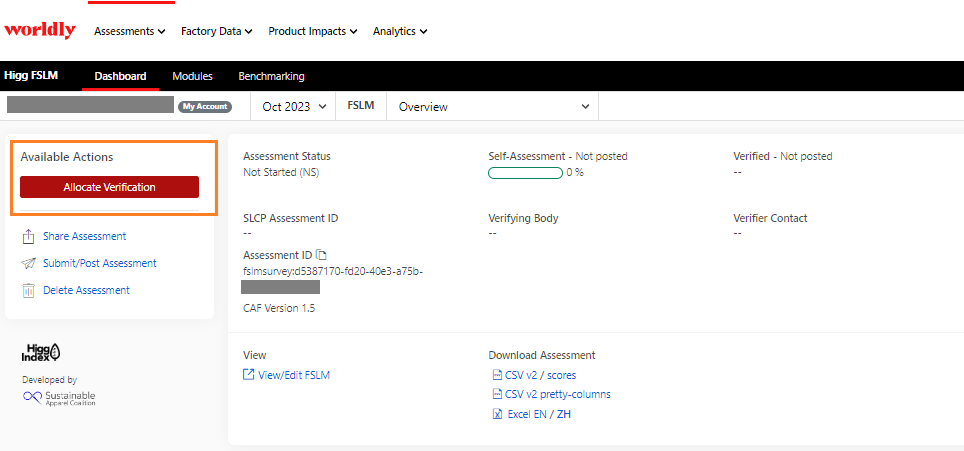The image size is (964, 451).
Task: Click the Higg FSLM title
Action: 31,76
